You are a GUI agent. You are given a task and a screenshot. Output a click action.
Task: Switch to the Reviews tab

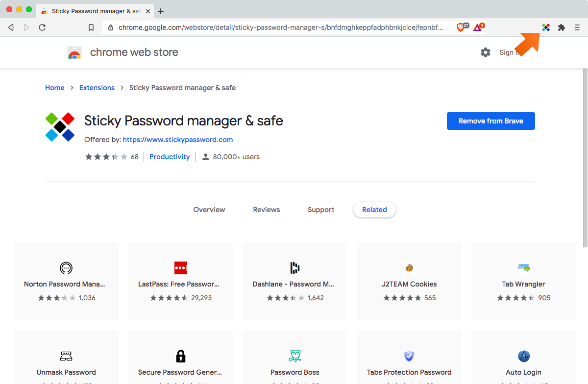click(x=267, y=210)
